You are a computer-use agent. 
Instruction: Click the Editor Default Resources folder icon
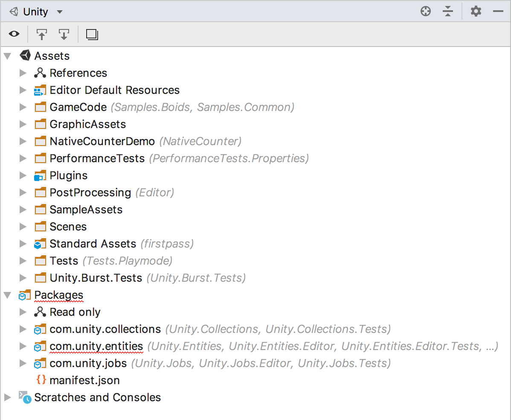tap(40, 90)
